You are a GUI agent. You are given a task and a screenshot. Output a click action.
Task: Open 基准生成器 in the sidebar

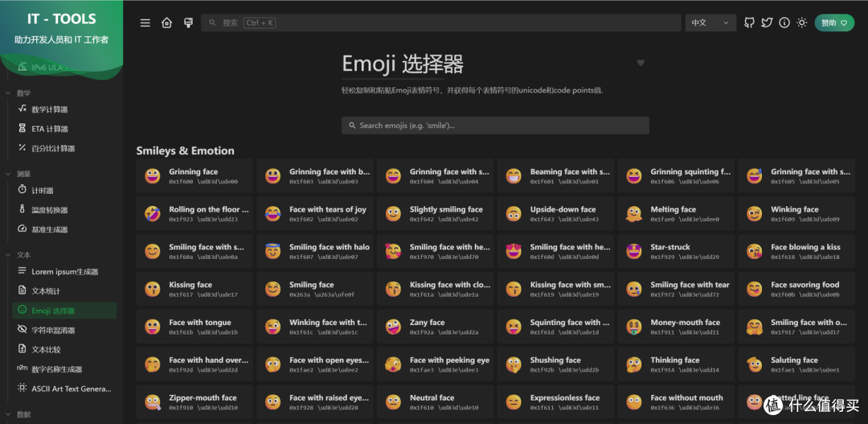[x=64, y=229]
